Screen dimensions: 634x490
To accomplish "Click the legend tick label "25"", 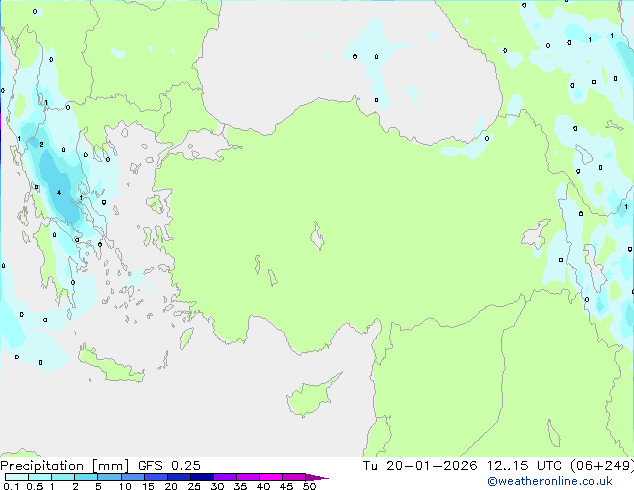I will 194,486.
